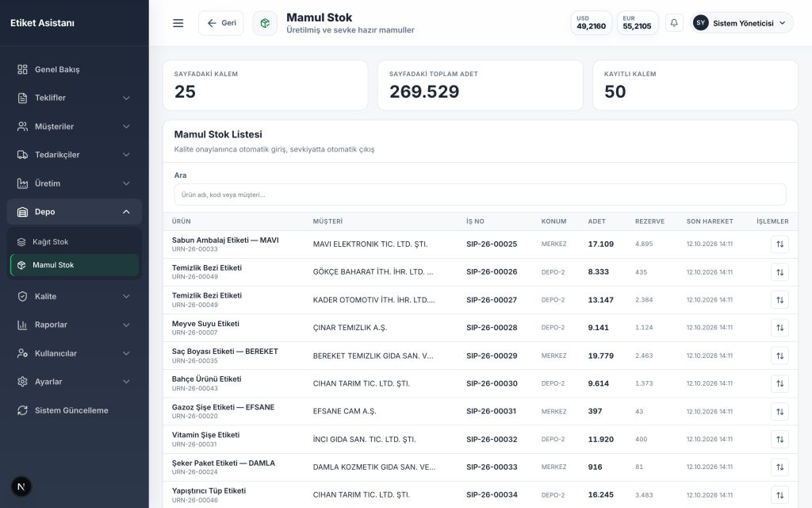The width and height of the screenshot is (812, 508).
Task: Click the Etiket Asistanı logo text
Action: coord(43,23)
